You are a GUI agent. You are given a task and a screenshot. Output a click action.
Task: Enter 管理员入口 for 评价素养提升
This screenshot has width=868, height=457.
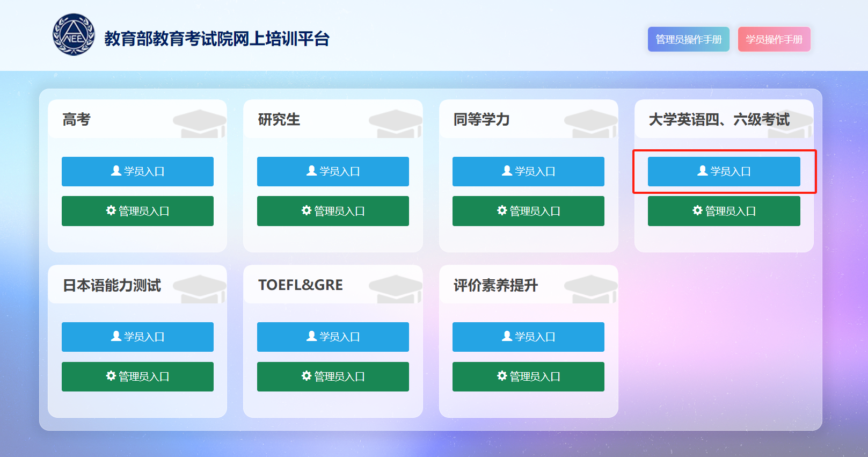(x=528, y=376)
